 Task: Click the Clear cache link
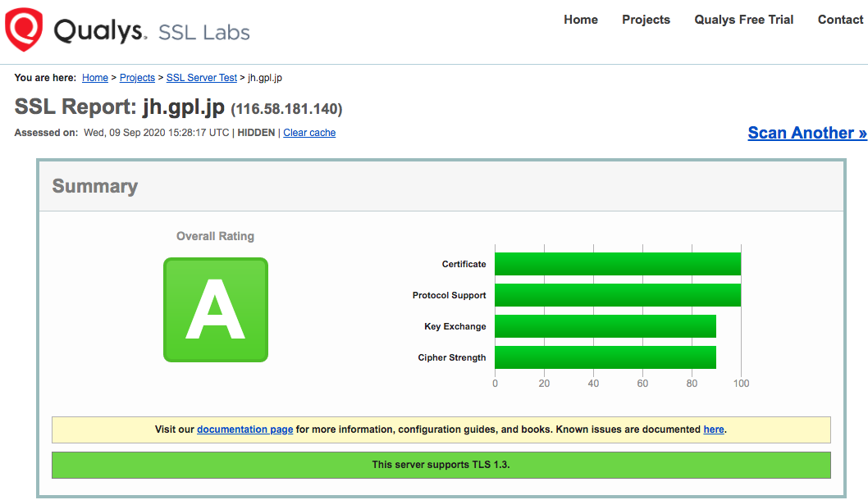tap(309, 133)
